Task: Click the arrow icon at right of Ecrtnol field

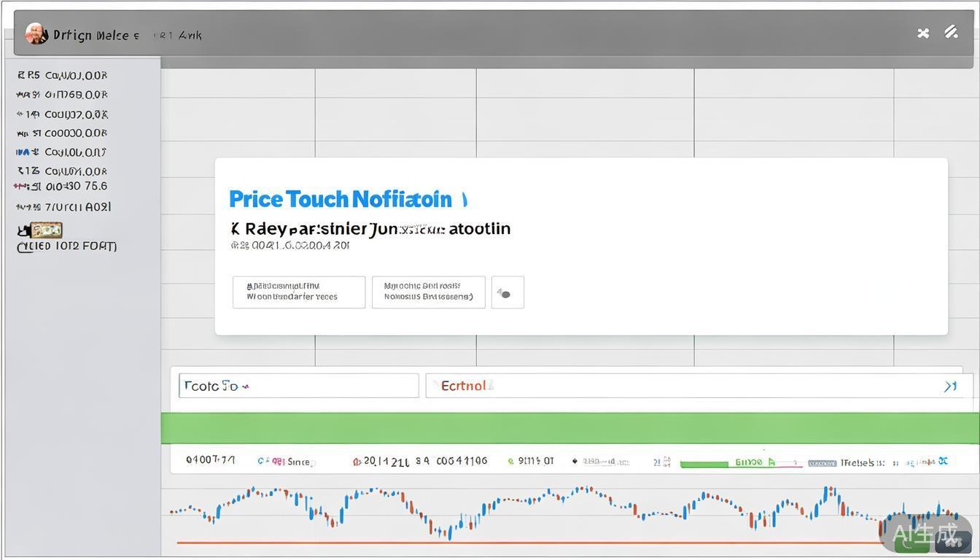Action: point(950,386)
